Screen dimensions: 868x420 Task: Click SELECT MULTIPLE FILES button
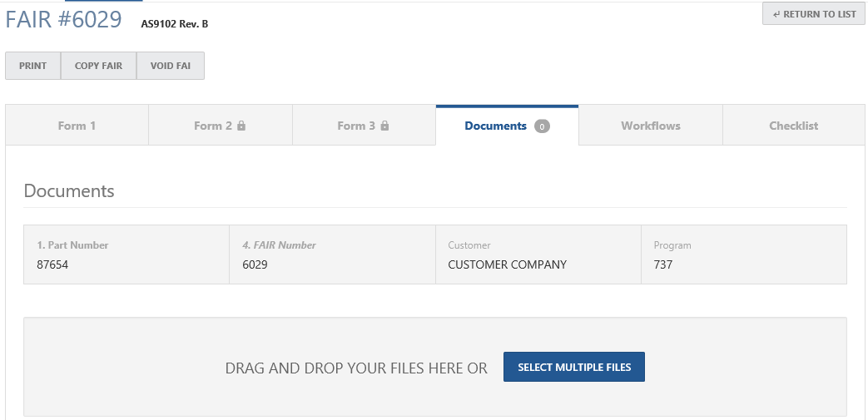[x=574, y=367]
